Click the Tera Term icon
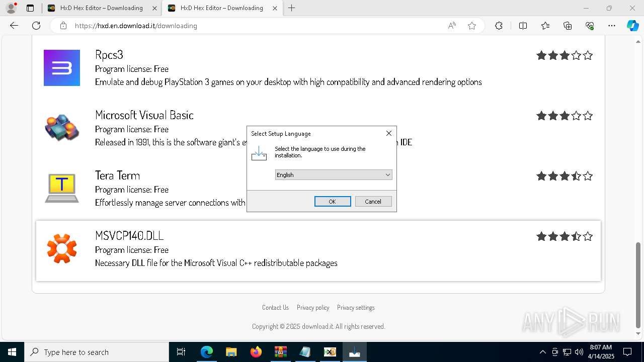The height and width of the screenshot is (362, 644). click(x=62, y=188)
